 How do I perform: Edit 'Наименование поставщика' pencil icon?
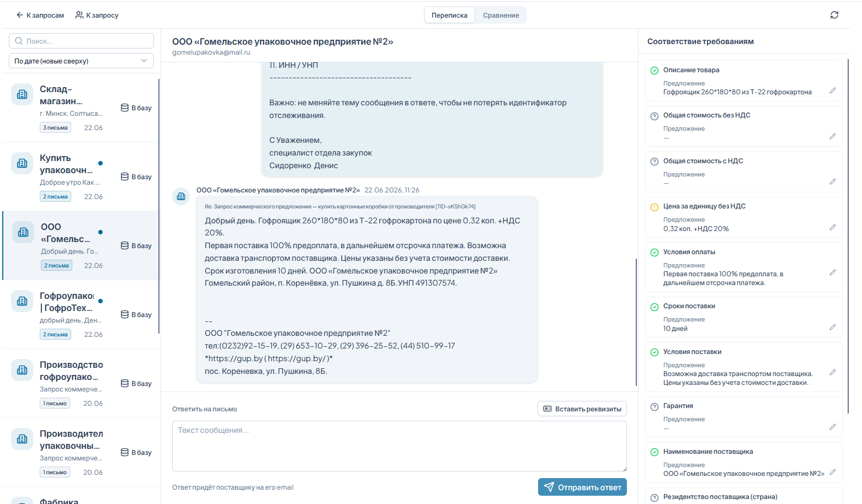pos(833,472)
